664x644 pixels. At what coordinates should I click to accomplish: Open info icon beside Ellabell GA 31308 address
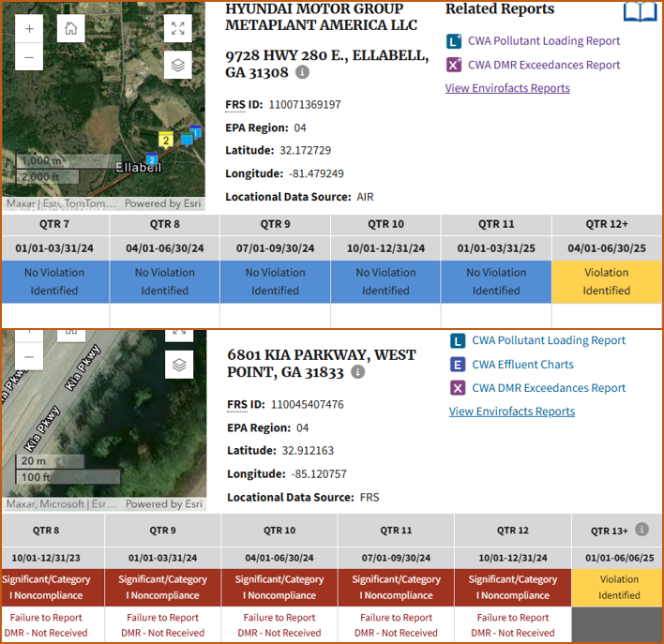[302, 72]
